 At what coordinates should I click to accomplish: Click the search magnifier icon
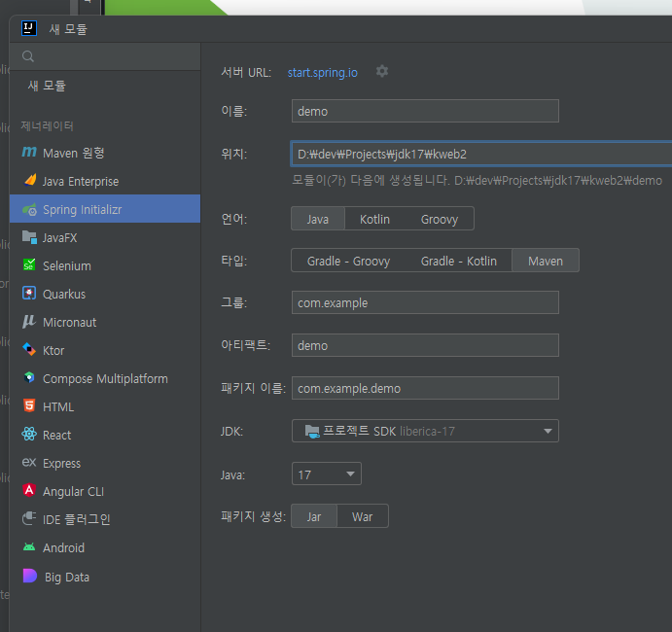(28, 56)
